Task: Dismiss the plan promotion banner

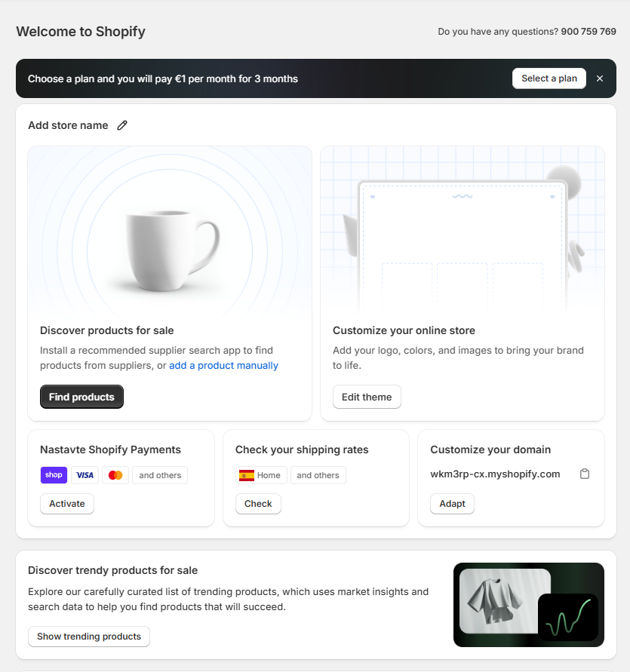Action: point(600,78)
